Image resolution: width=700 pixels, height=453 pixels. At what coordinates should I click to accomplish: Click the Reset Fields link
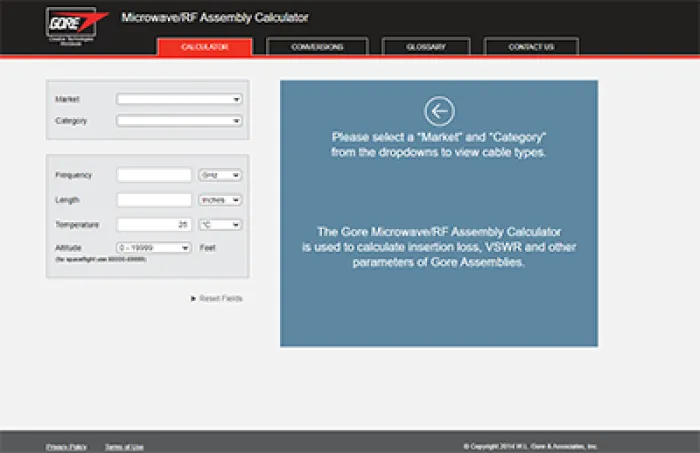coord(217,298)
